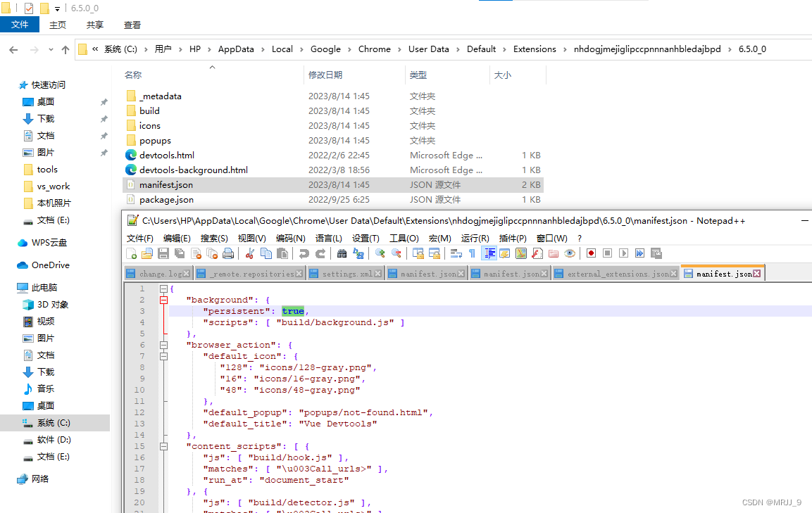Click the Stop recording macro icon
This screenshot has height=513, width=812.
pyautogui.click(x=608, y=253)
